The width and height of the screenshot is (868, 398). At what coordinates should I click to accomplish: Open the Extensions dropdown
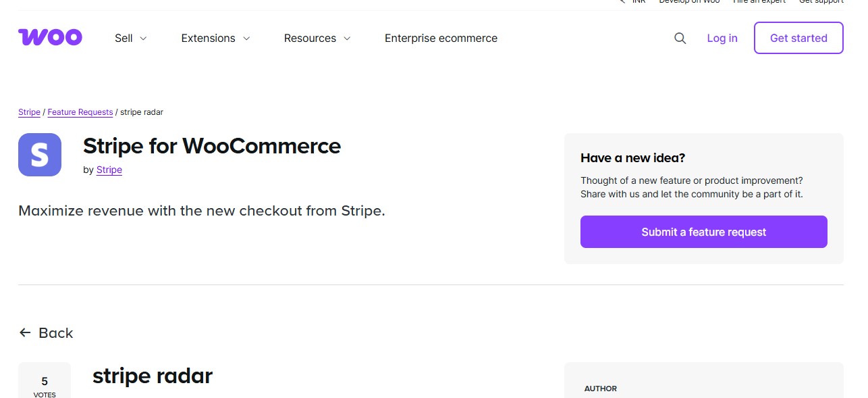pos(215,39)
